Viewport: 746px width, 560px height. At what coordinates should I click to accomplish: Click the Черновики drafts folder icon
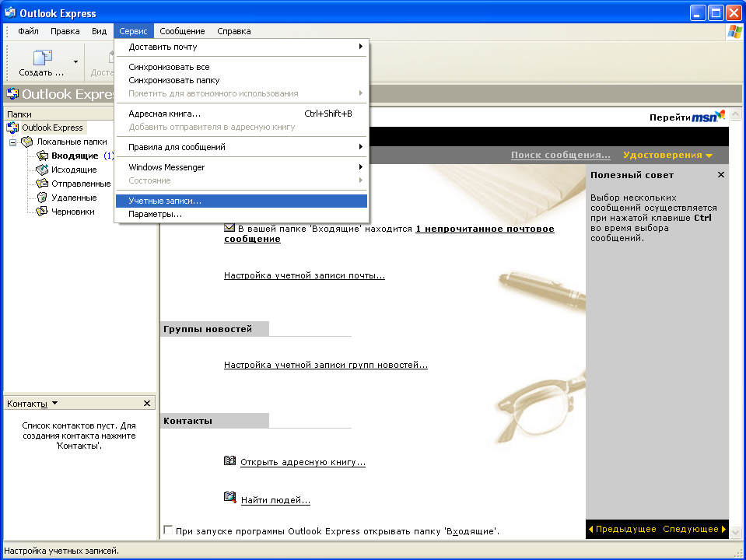click(x=42, y=212)
